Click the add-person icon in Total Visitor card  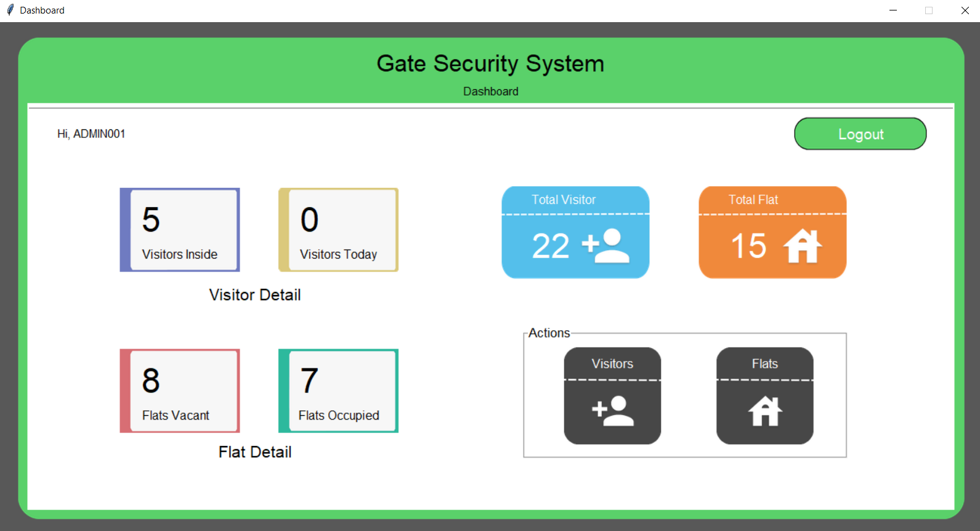tap(606, 246)
